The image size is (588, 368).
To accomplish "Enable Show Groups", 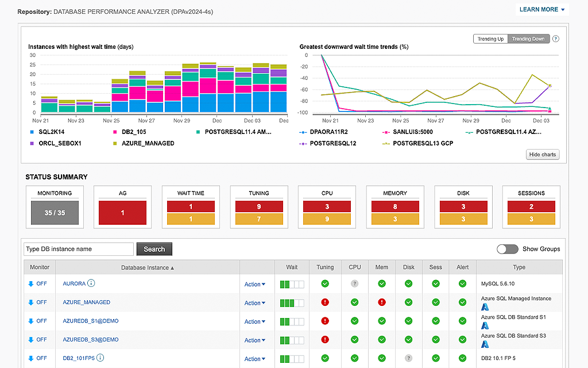I will pyautogui.click(x=508, y=249).
